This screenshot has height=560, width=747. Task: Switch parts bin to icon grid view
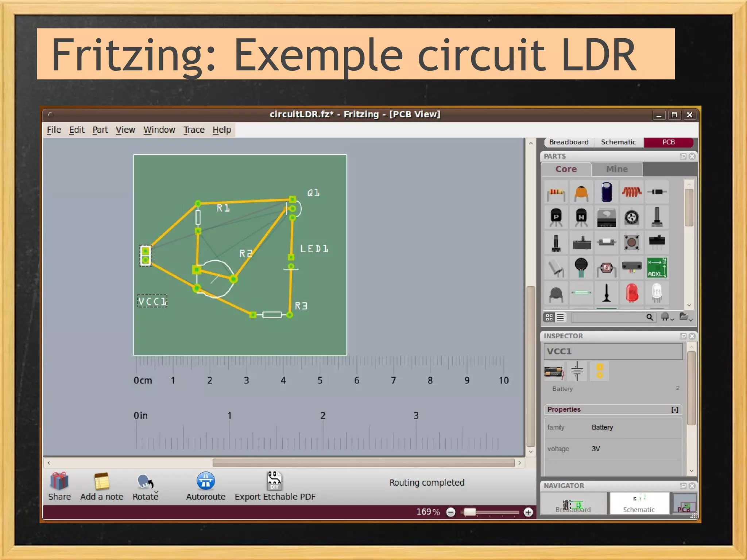coord(549,318)
